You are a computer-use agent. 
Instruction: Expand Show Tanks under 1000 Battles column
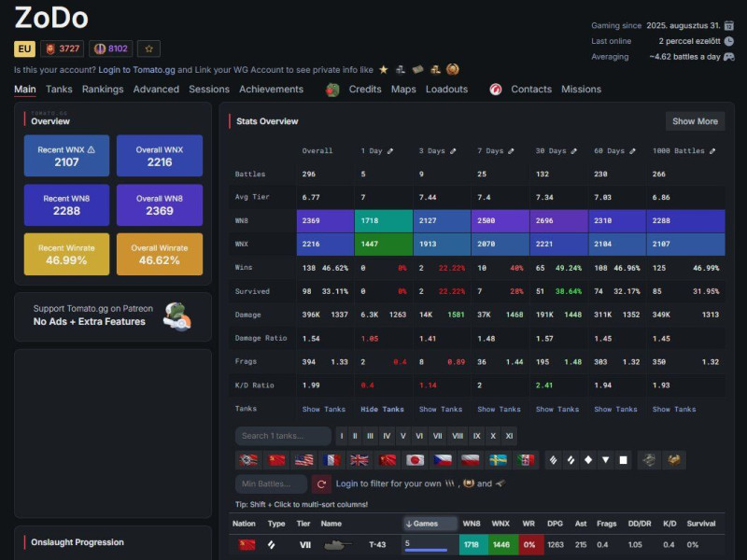pyautogui.click(x=674, y=409)
